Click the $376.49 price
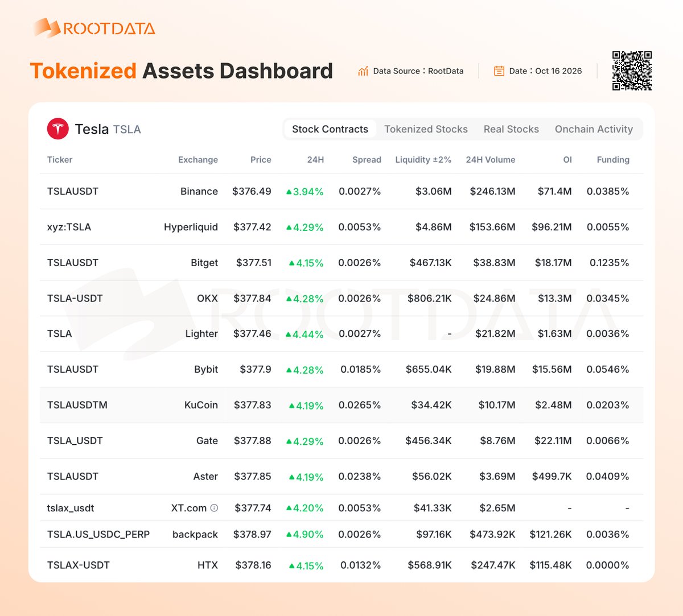 pos(252,192)
